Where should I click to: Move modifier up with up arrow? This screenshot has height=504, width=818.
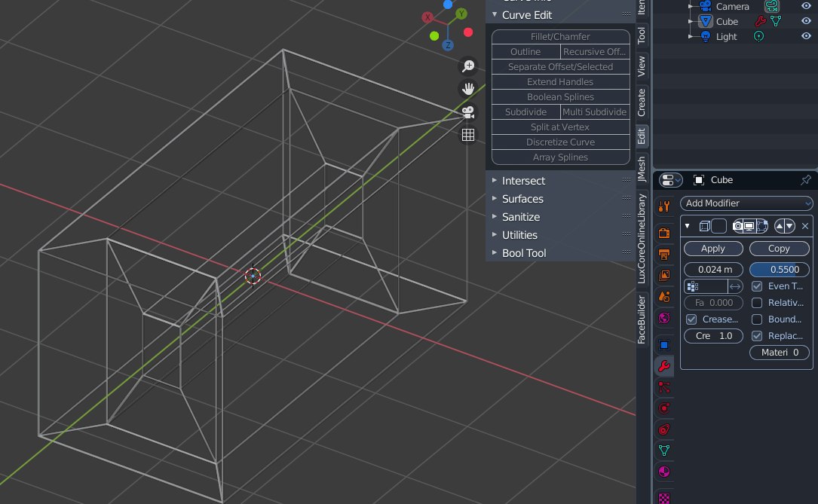tap(780, 226)
